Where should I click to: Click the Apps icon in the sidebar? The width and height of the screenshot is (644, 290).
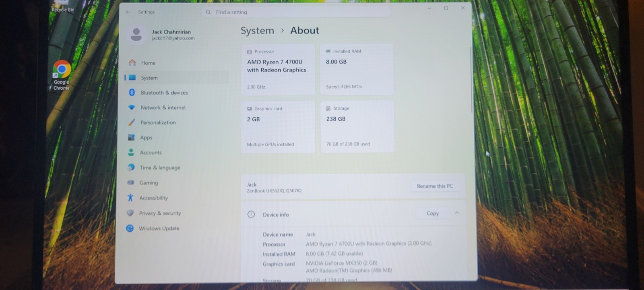point(131,137)
